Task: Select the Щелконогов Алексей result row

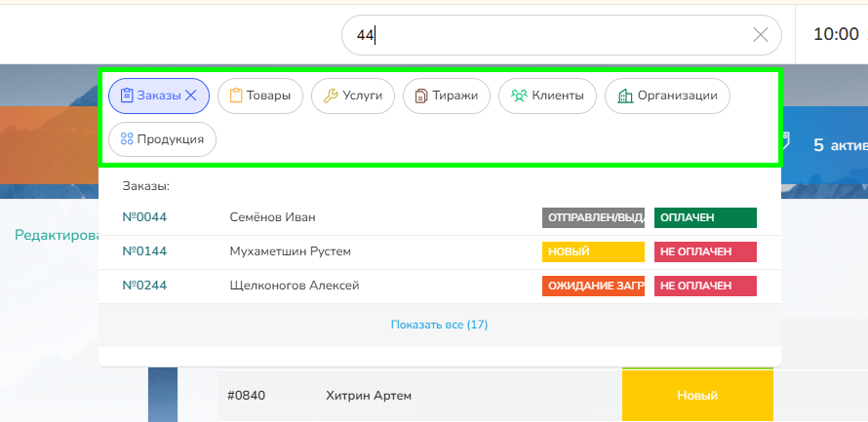Action: click(x=295, y=286)
